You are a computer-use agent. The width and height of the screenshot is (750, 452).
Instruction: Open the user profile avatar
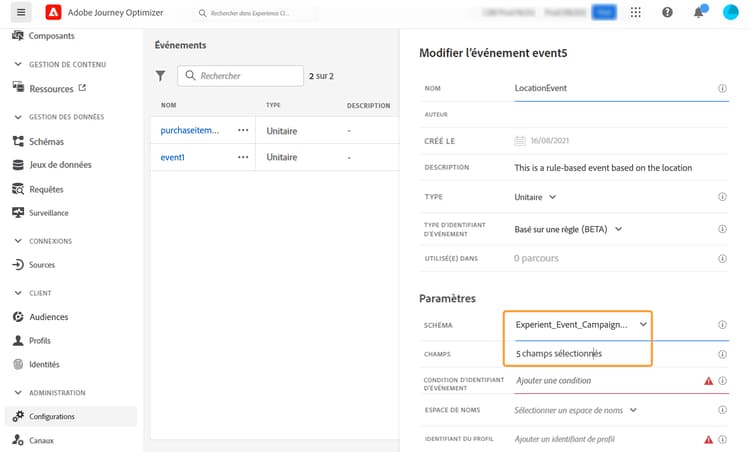point(731,12)
